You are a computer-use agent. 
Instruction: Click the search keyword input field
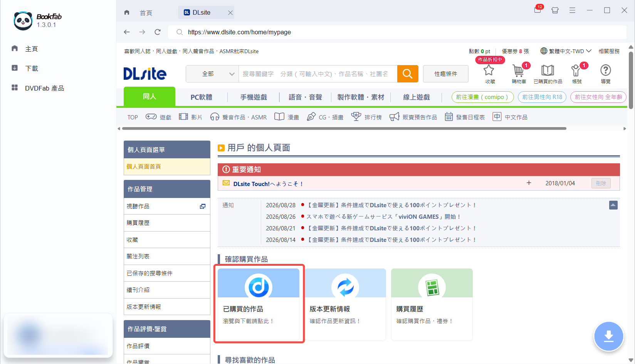tap(318, 74)
